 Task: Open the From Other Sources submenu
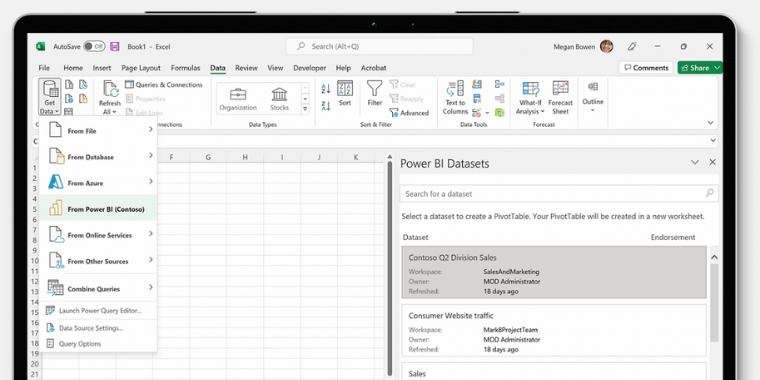point(98,261)
